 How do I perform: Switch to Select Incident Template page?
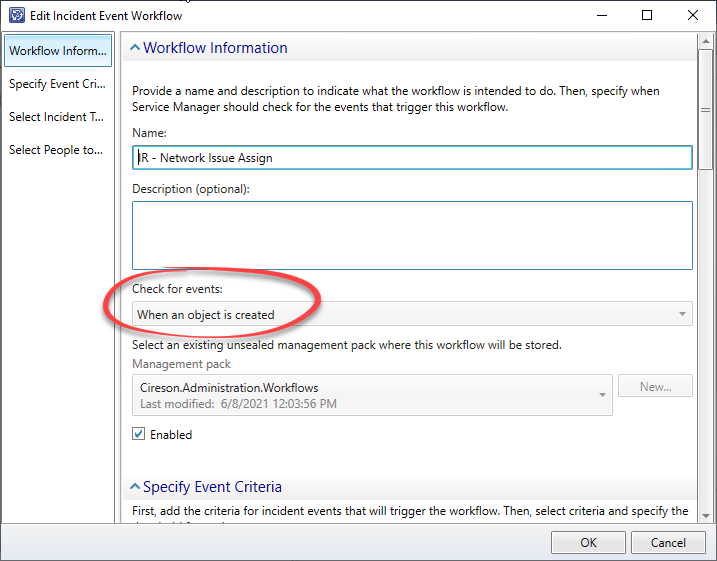(x=57, y=117)
